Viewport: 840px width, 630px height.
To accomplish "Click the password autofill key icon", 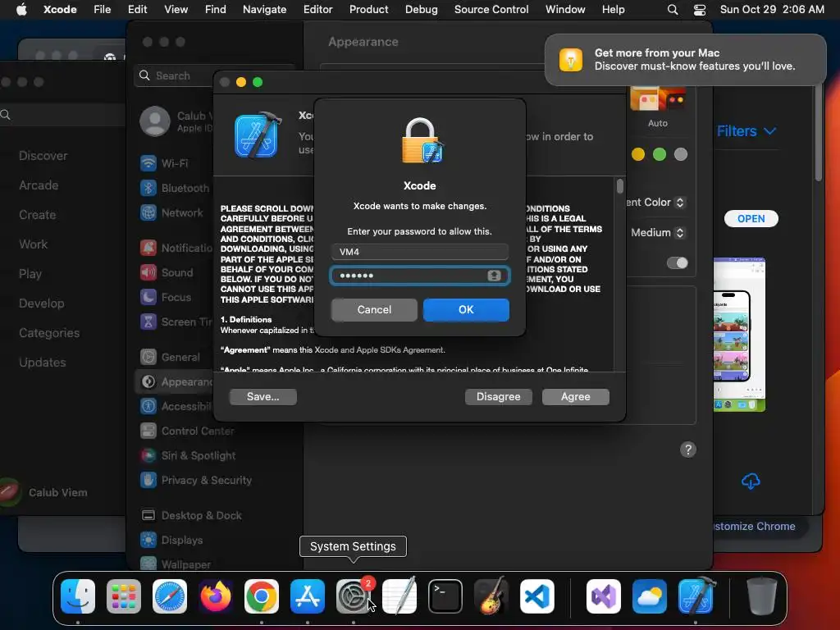I will pyautogui.click(x=494, y=276).
